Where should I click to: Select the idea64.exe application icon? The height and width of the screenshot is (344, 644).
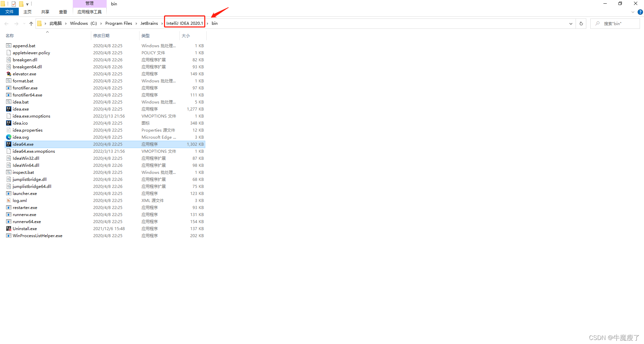(x=9, y=144)
